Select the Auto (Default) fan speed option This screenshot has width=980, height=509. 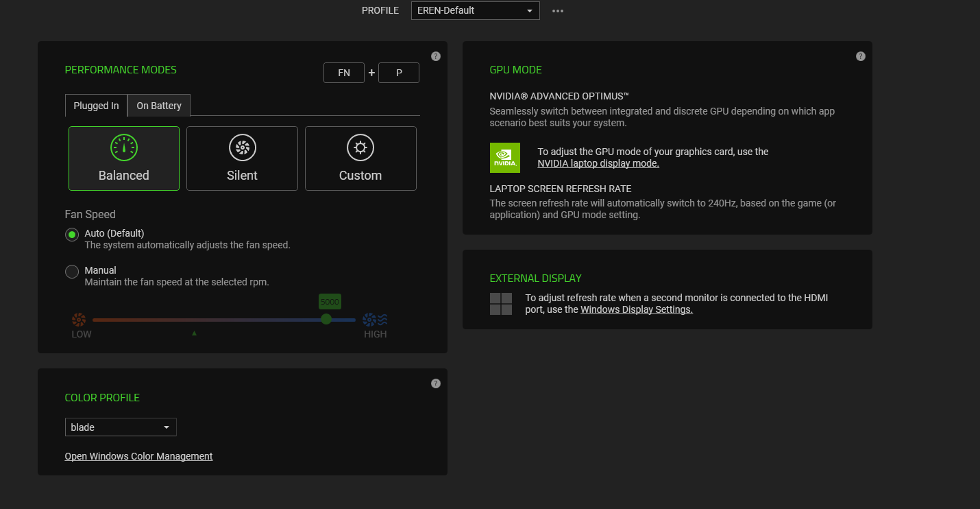[72, 235]
